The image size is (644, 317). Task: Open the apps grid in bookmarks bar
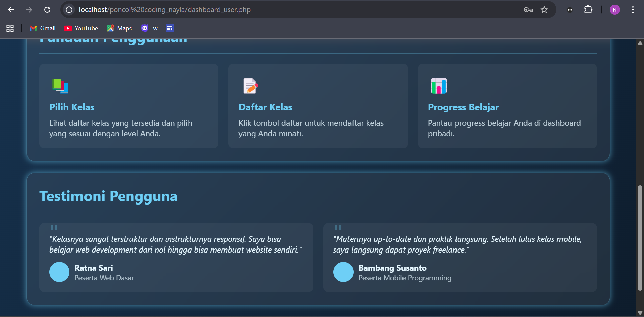[10, 28]
